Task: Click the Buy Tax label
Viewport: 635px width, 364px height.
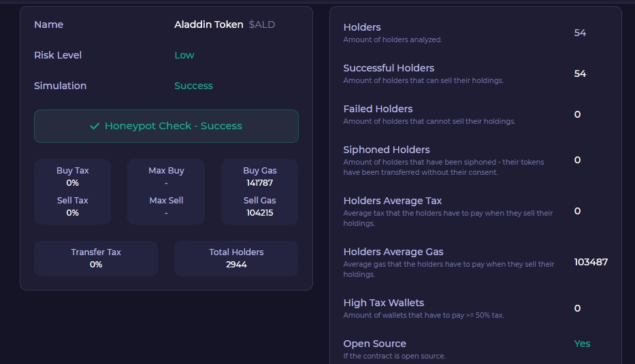Action: click(x=73, y=171)
